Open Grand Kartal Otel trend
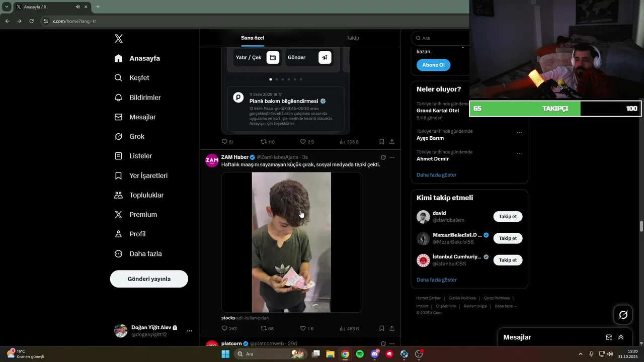The image size is (644, 362). (x=438, y=111)
